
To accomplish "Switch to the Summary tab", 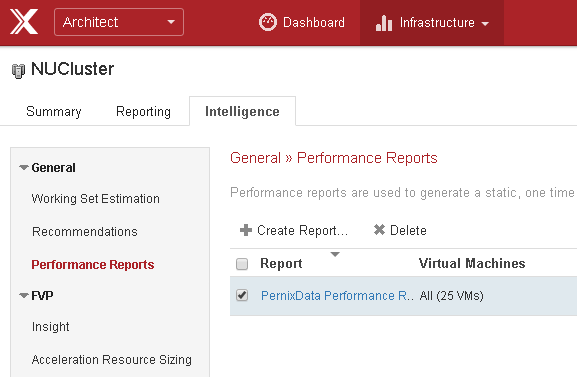I will [54, 112].
